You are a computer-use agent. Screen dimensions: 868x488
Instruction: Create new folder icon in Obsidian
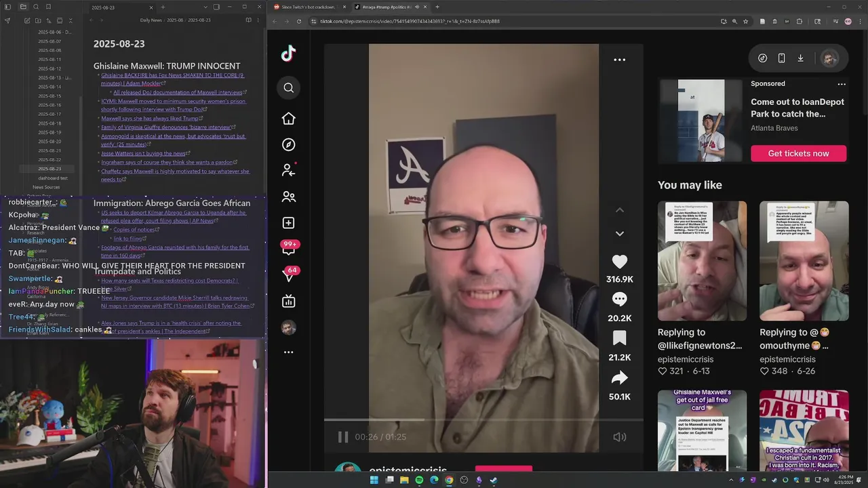(x=38, y=20)
